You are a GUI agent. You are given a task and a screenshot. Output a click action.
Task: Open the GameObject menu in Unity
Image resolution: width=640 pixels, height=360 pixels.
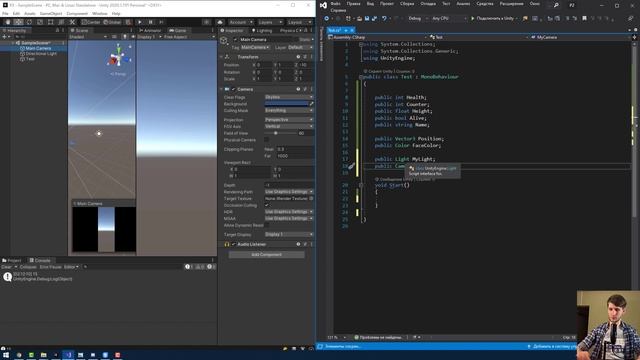coord(51,13)
